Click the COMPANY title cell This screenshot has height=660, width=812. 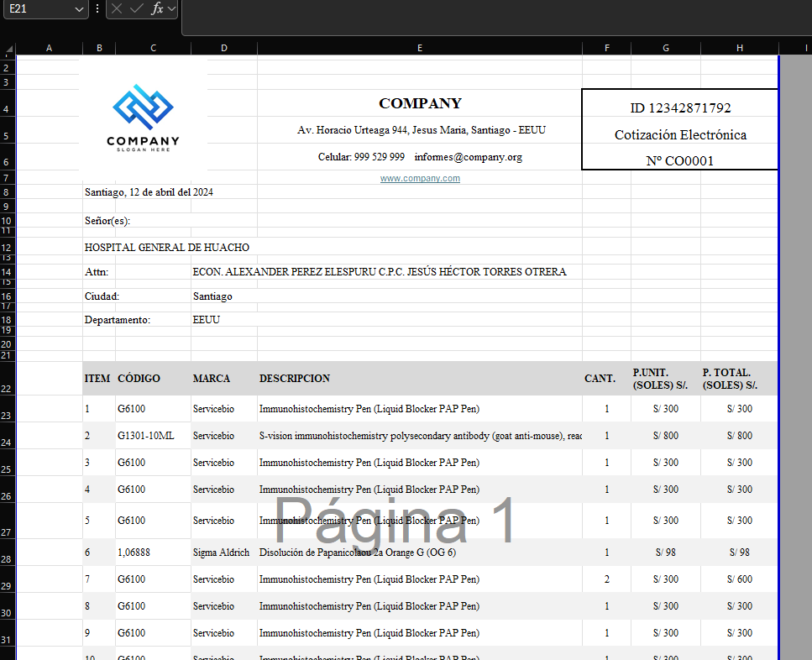click(420, 103)
